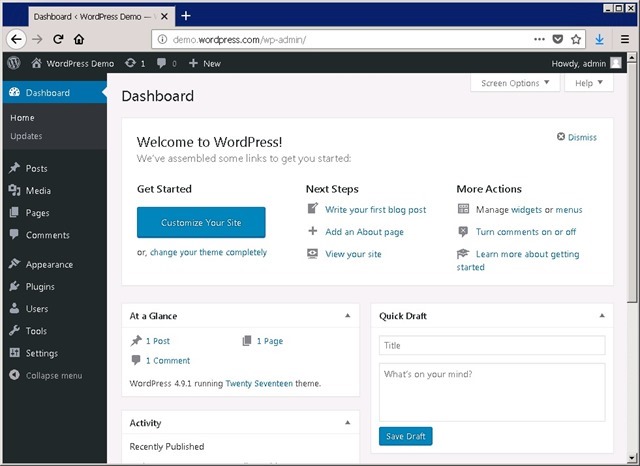Viewport: 640px width, 466px height.
Task: Click the Pocket save icon
Action: coord(558,39)
